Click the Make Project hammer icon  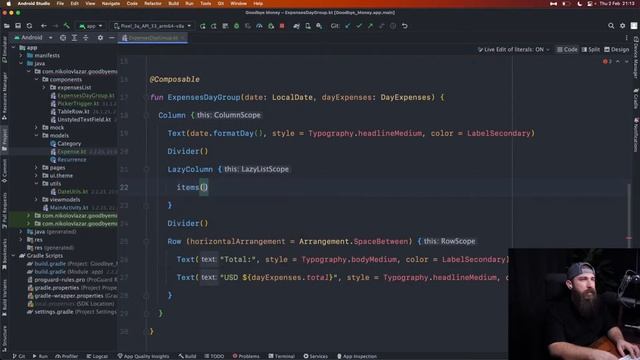tap(67, 26)
